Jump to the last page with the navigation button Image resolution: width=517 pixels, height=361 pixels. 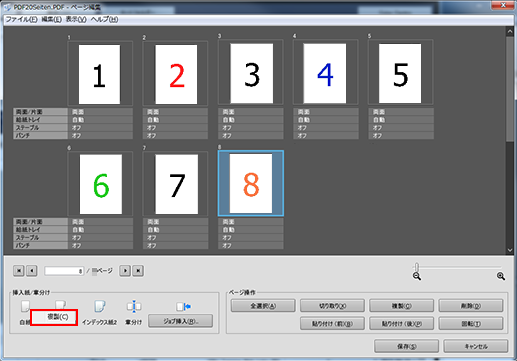coord(138,271)
